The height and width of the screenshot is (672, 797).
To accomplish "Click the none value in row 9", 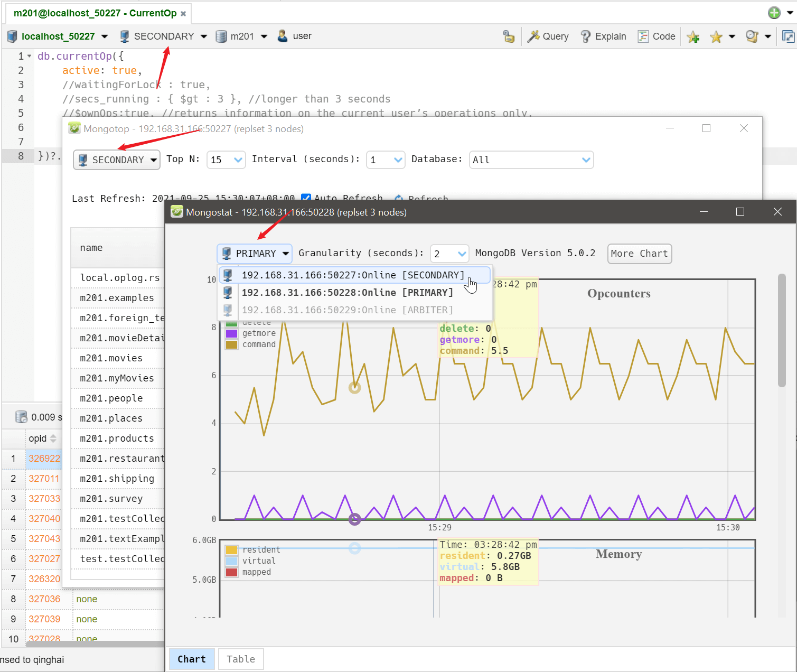I will tap(87, 619).
